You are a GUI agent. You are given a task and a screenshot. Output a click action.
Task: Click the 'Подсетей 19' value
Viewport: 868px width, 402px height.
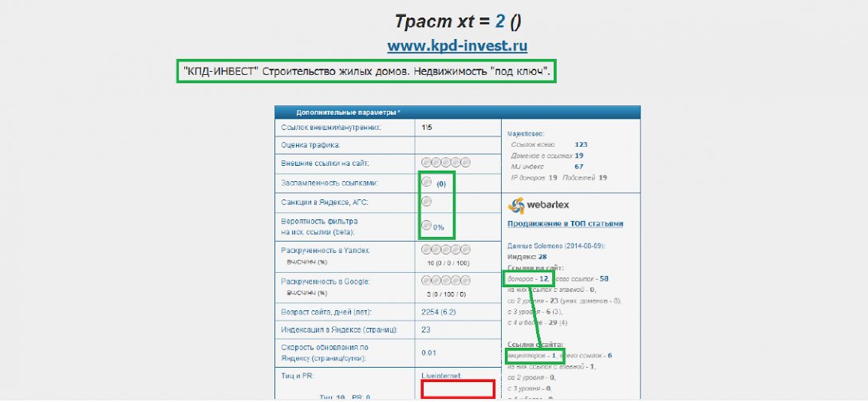point(585,178)
